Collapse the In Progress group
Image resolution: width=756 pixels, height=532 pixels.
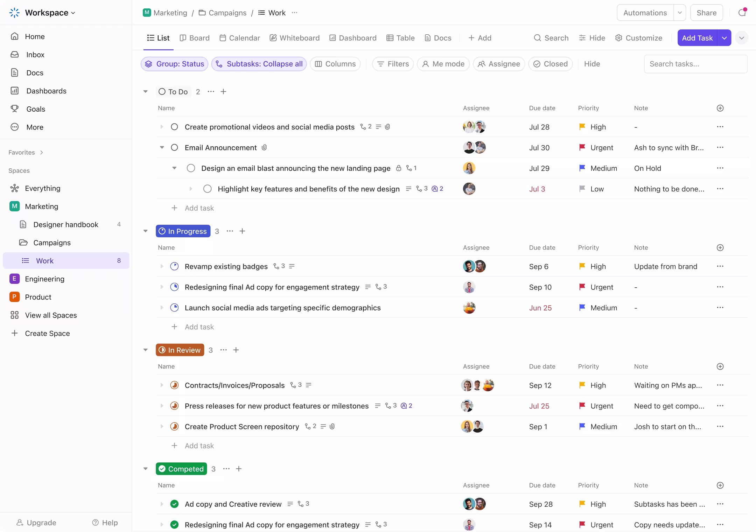pyautogui.click(x=146, y=231)
